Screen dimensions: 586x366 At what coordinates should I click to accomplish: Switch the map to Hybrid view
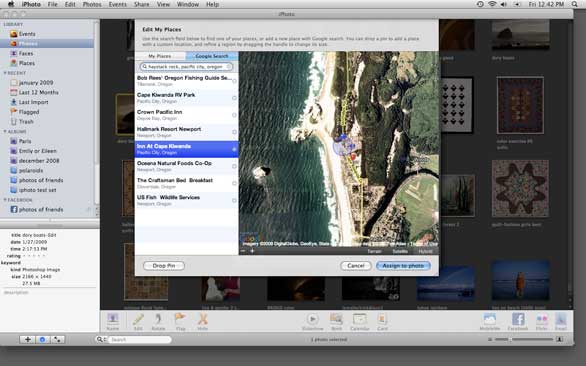(425, 251)
